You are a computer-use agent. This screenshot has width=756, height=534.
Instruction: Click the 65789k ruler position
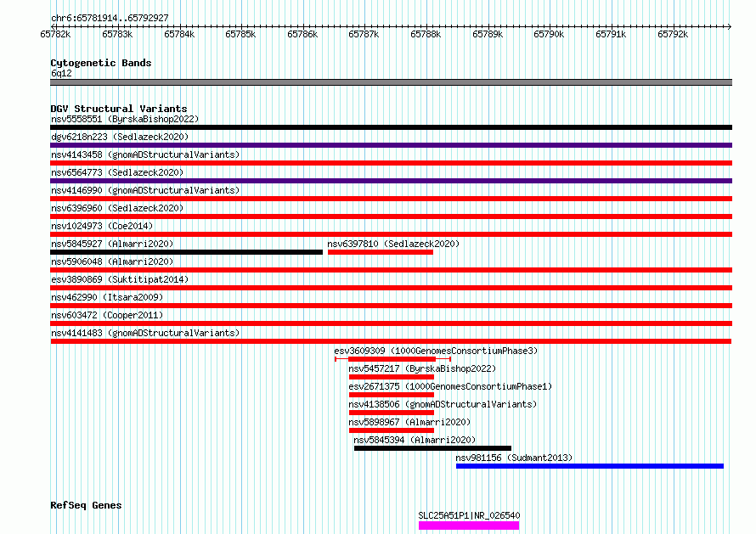(x=488, y=34)
